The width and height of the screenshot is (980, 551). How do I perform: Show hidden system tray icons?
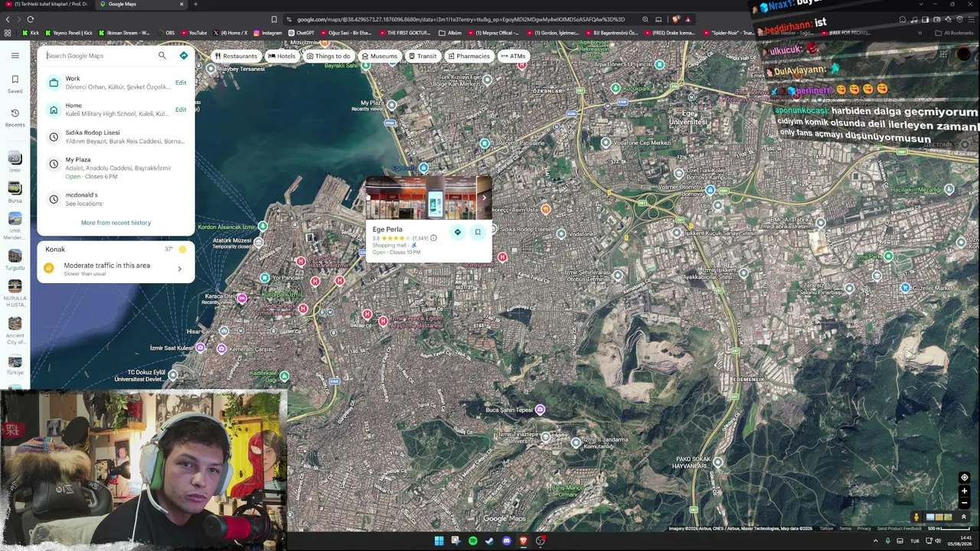[876, 541]
